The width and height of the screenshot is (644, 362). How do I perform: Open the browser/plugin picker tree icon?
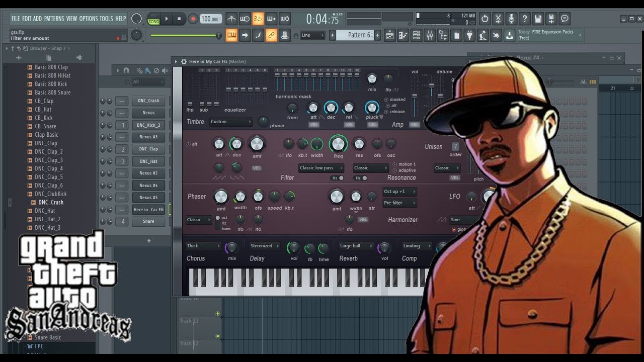[443, 35]
